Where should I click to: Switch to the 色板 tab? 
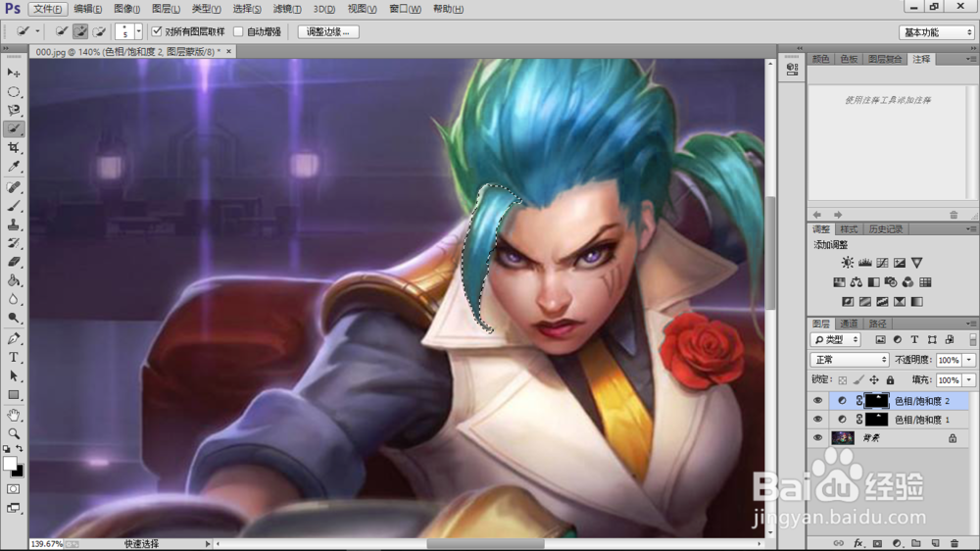[848, 59]
